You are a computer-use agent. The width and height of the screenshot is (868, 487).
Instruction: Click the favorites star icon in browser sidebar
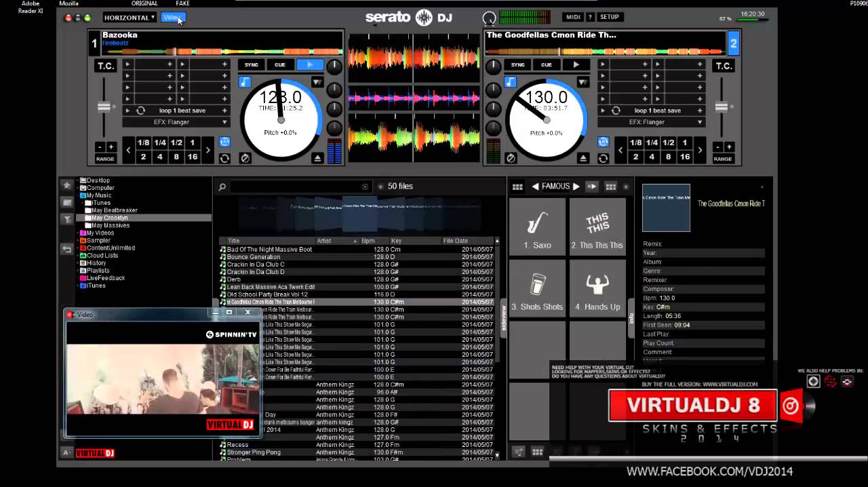[67, 184]
